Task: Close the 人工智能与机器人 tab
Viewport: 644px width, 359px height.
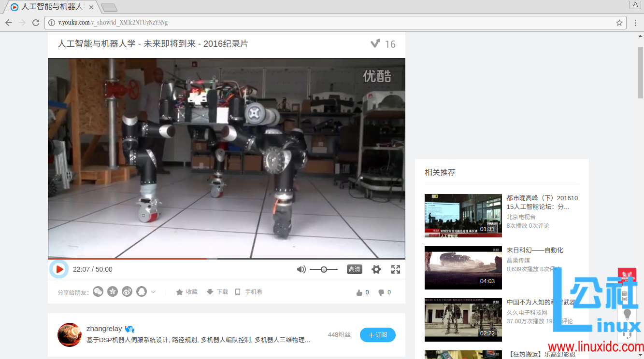Action: 91,7
